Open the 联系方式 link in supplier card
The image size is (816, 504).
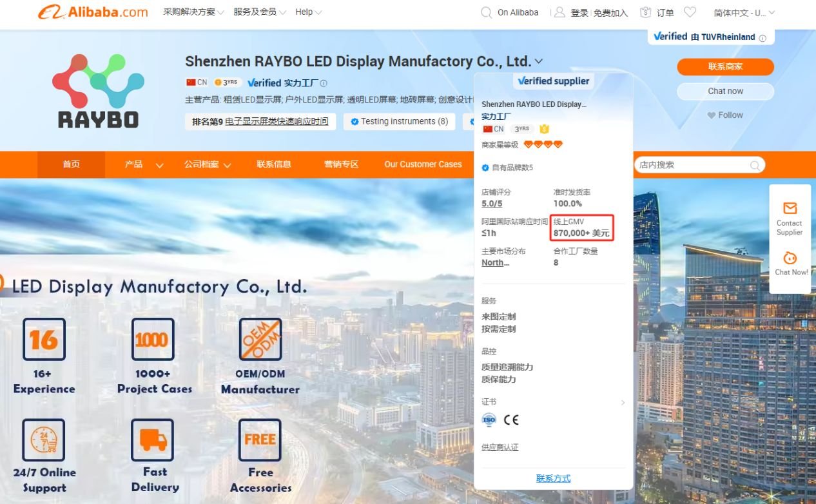point(552,478)
